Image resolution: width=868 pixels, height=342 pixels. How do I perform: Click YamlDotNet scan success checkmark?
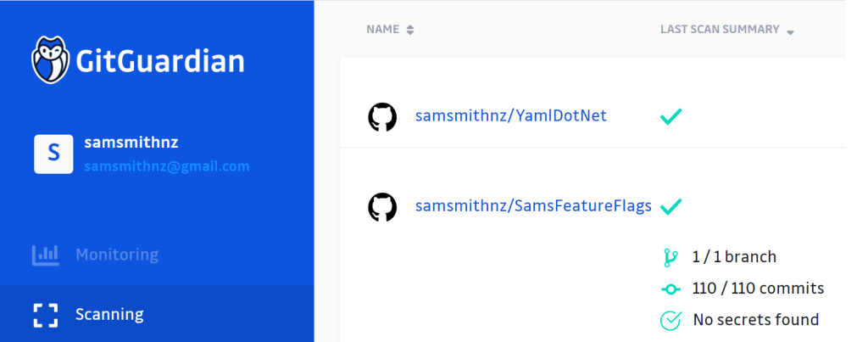[x=671, y=117]
